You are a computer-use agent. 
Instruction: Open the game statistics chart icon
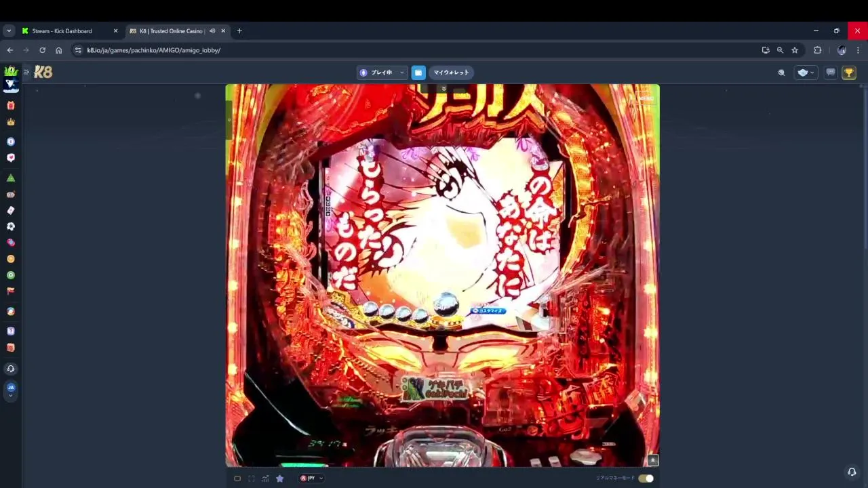[265, 479]
